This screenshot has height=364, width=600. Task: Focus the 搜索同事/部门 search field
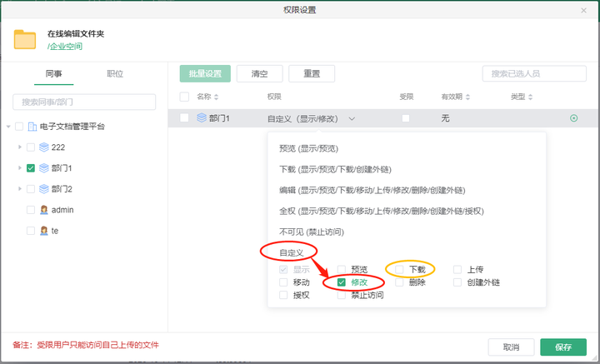(x=84, y=102)
